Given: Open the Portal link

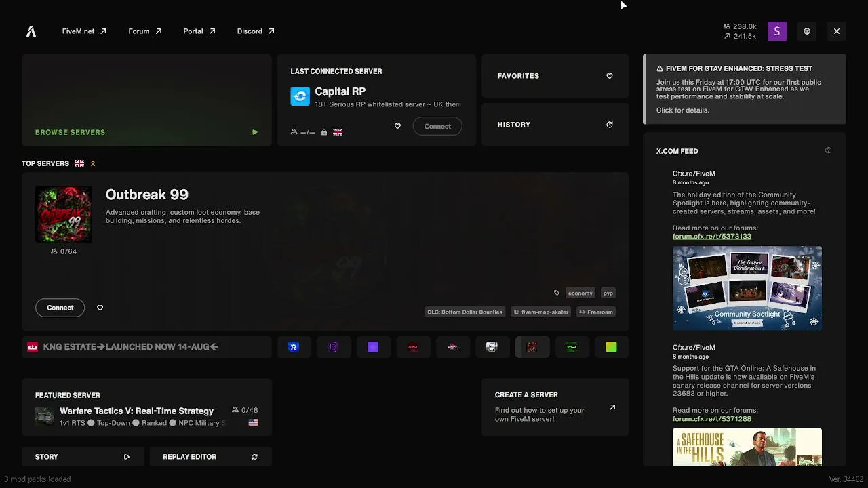Looking at the screenshot, I should click(199, 31).
